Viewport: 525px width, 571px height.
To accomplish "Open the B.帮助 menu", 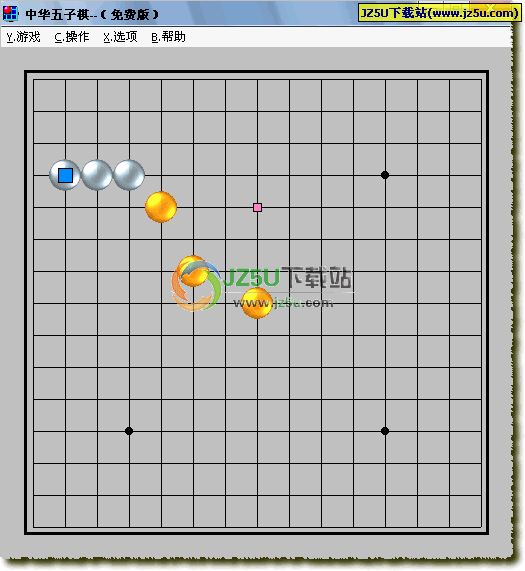I will (x=168, y=37).
